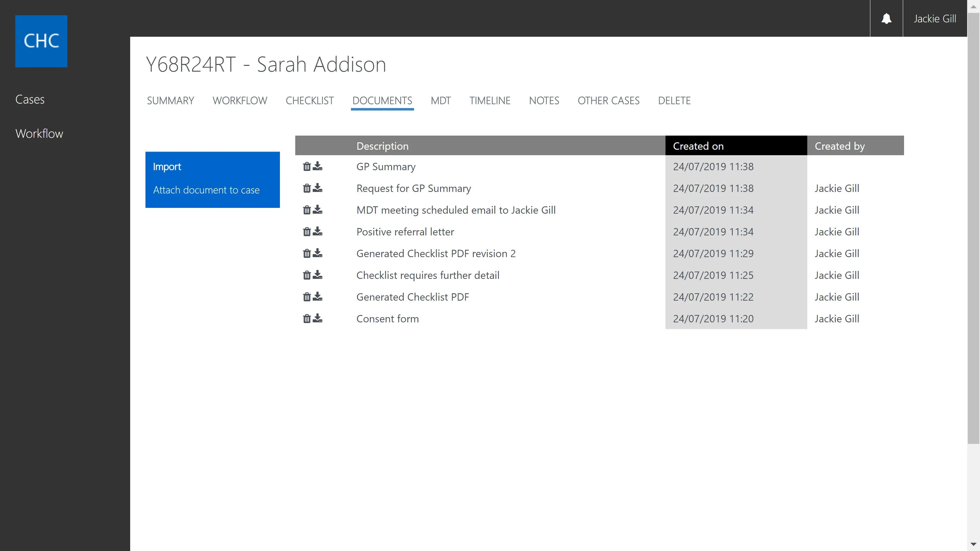The image size is (980, 551).
Task: Go to the MDT tab
Action: click(x=441, y=101)
